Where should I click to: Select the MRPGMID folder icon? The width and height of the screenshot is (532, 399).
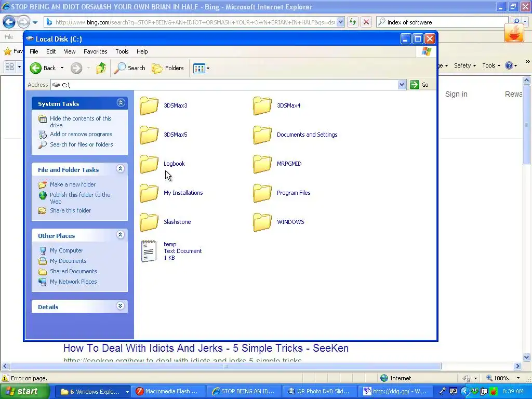(x=262, y=164)
